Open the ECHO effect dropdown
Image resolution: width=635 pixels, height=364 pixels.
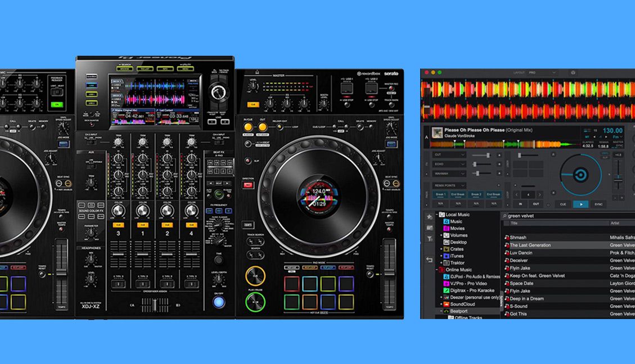pyautogui.click(x=449, y=164)
